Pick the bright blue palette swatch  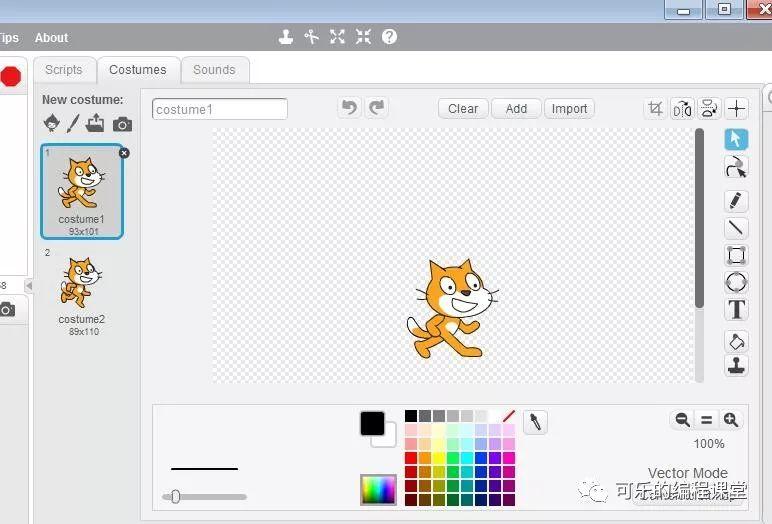click(x=481, y=458)
